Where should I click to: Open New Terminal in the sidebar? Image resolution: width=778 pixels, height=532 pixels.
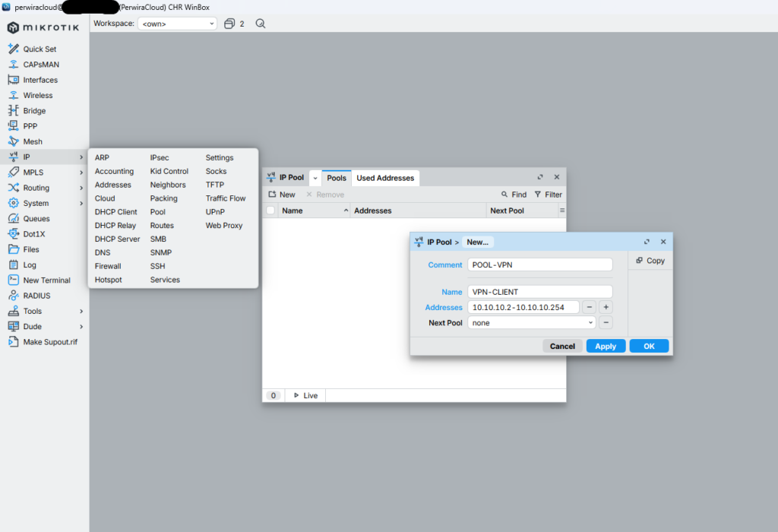coord(46,280)
